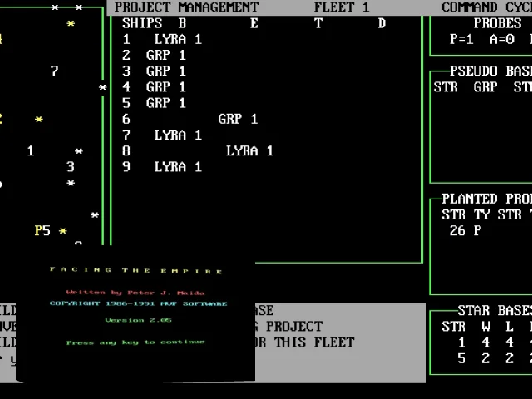Select ship row 9 LYRA 1
Screen dimensions: 532x399
[x=162, y=167]
